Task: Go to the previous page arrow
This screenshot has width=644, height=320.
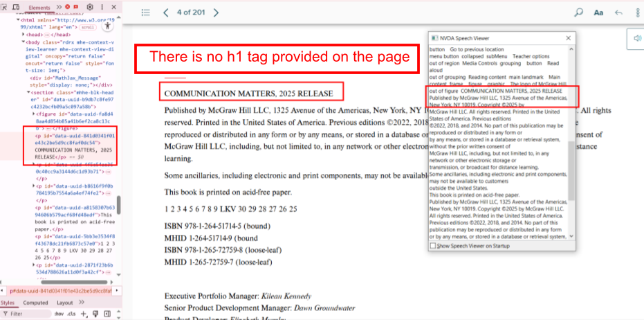Action: pyautogui.click(x=166, y=12)
